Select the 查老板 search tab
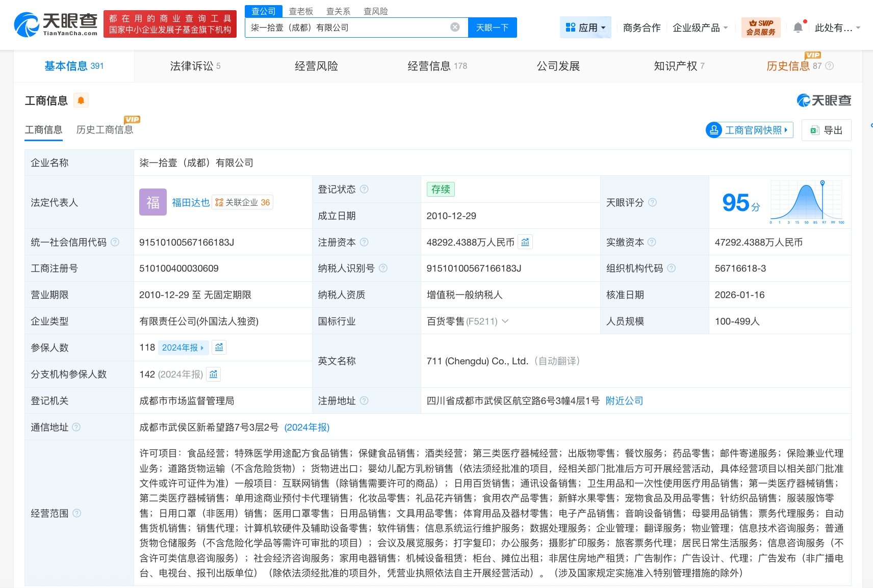873x588 pixels. (x=301, y=11)
